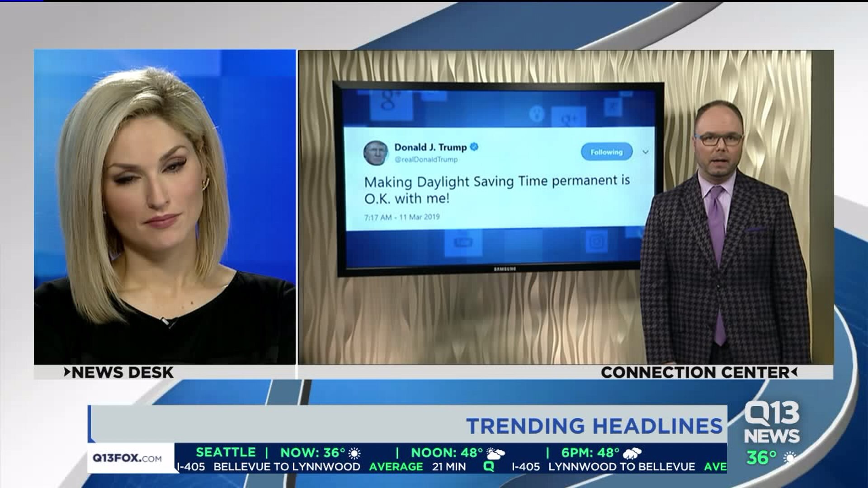Click the sun icon under the Q13 News logo

pos(790,458)
